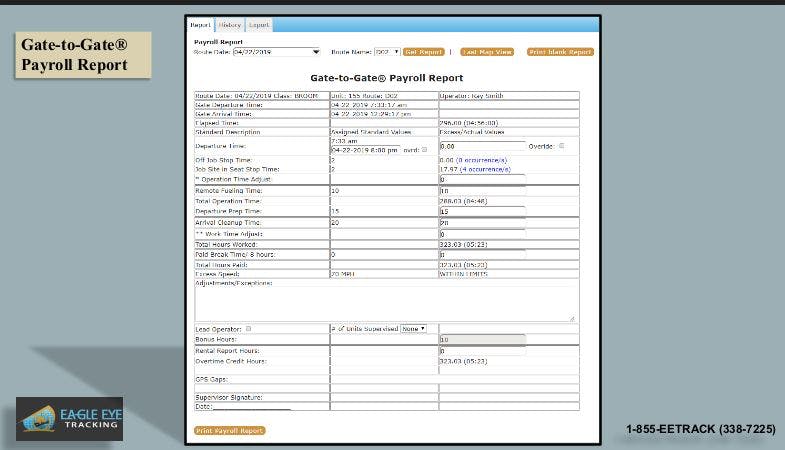The height and width of the screenshot is (450, 785).
Task: Click the Adjustments text area resize handle
Action: [572, 319]
